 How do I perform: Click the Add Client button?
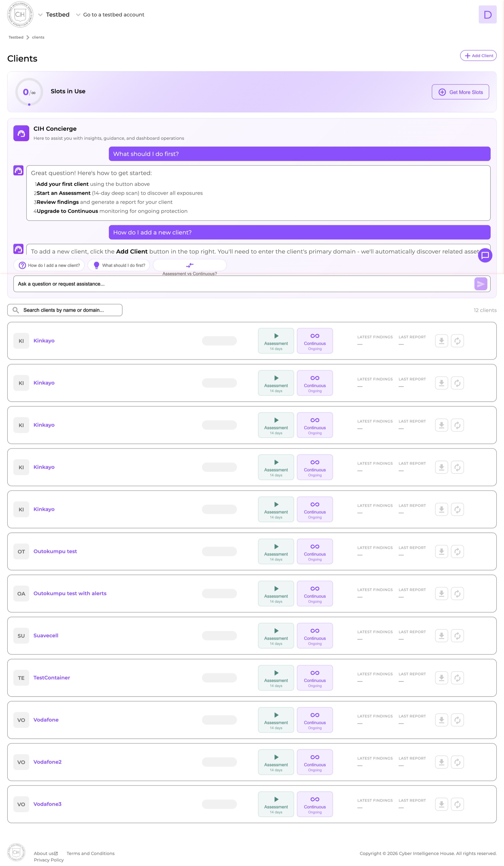[x=478, y=56]
